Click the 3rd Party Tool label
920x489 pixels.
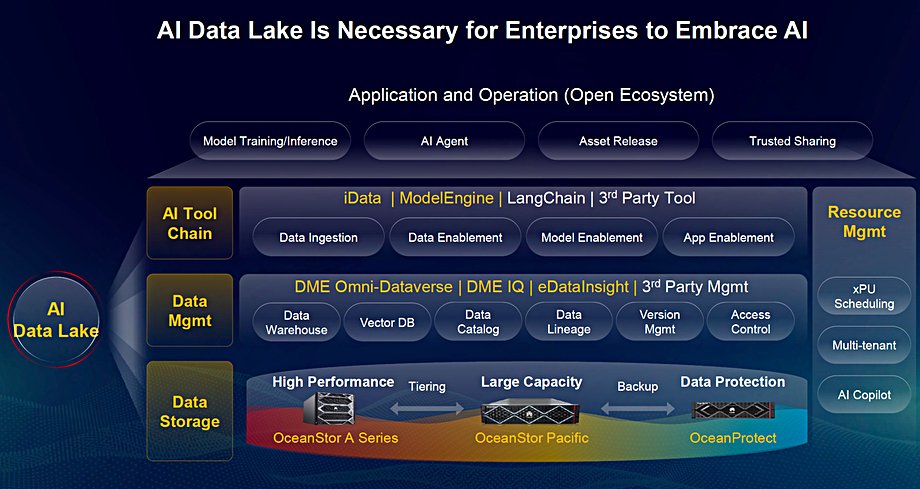click(x=647, y=198)
